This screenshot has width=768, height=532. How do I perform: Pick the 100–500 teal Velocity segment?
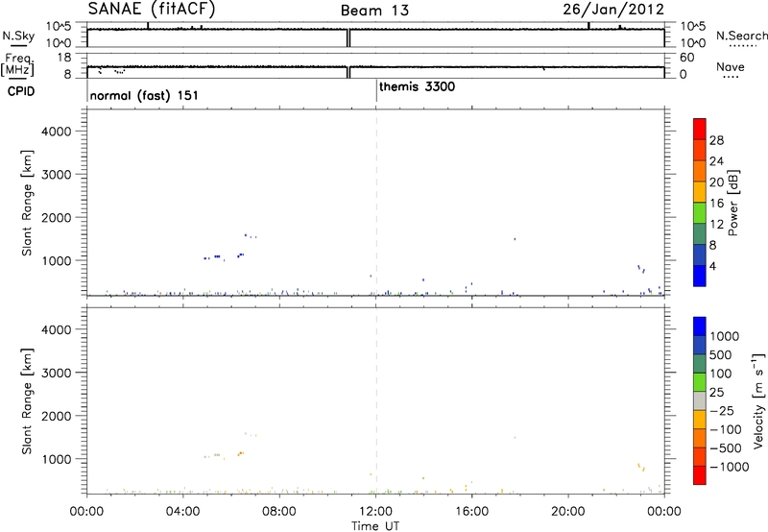click(700, 364)
